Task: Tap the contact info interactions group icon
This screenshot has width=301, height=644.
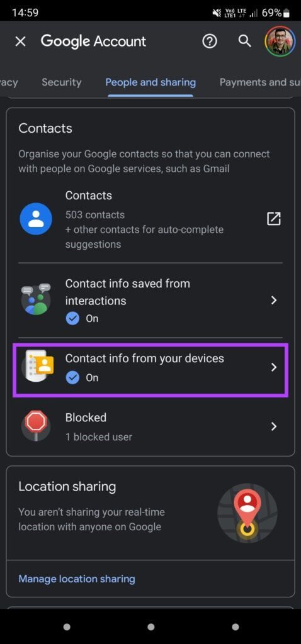Action: pos(36,299)
